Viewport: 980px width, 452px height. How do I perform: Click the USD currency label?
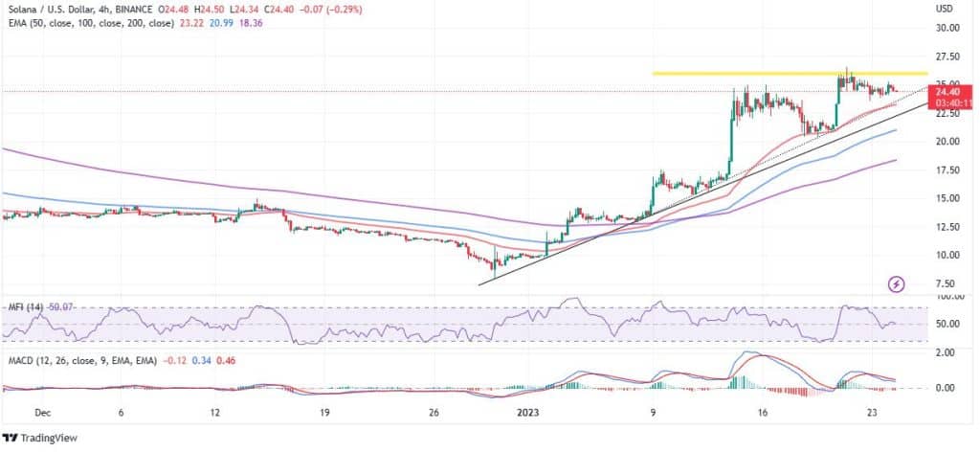(944, 10)
